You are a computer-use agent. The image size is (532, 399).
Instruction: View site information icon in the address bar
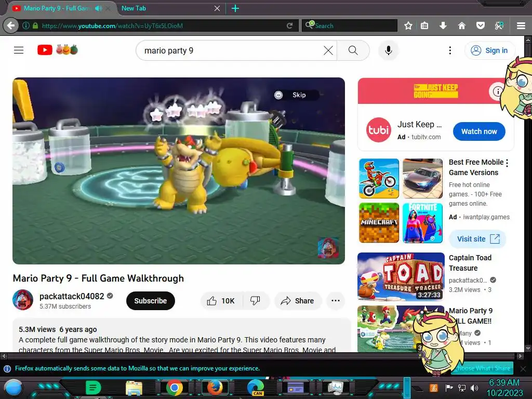pyautogui.click(x=26, y=25)
